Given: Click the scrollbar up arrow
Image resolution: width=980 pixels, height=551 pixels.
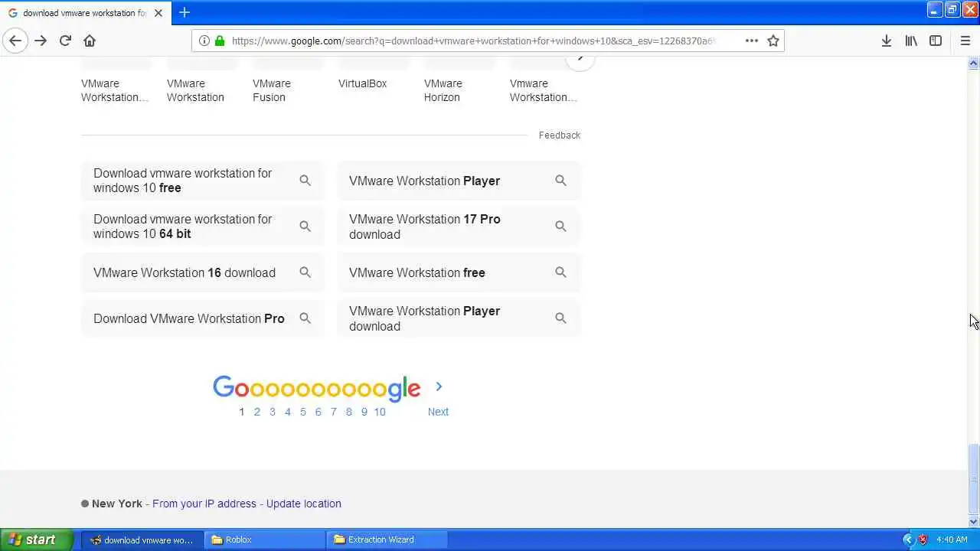Looking at the screenshot, I should 974,64.
